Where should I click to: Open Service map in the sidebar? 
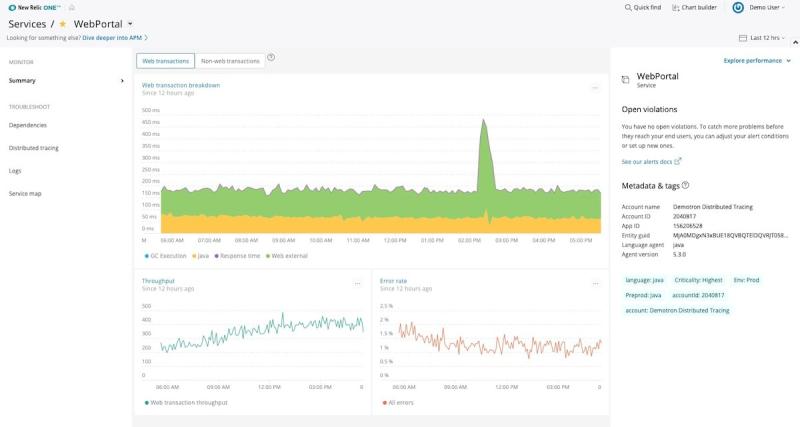click(25, 194)
